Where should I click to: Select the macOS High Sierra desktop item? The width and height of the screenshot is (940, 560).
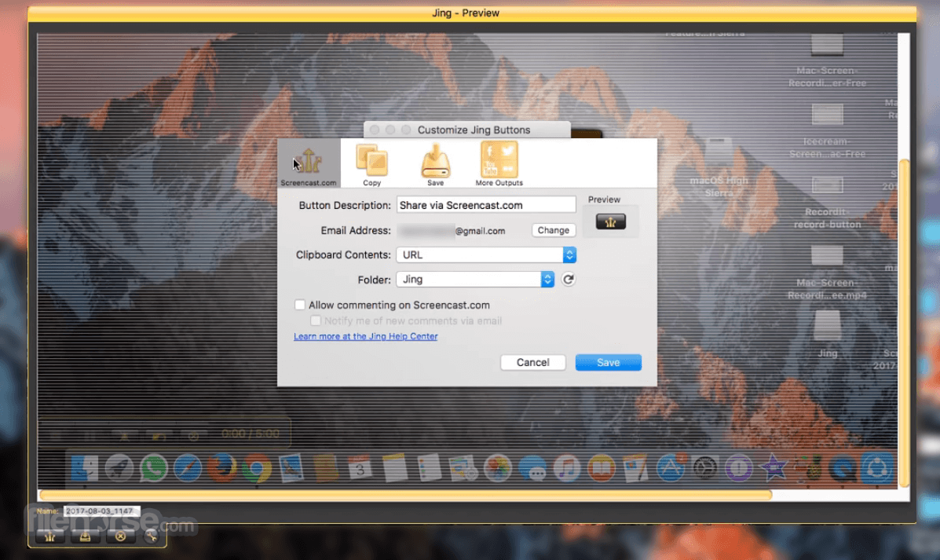click(x=719, y=167)
